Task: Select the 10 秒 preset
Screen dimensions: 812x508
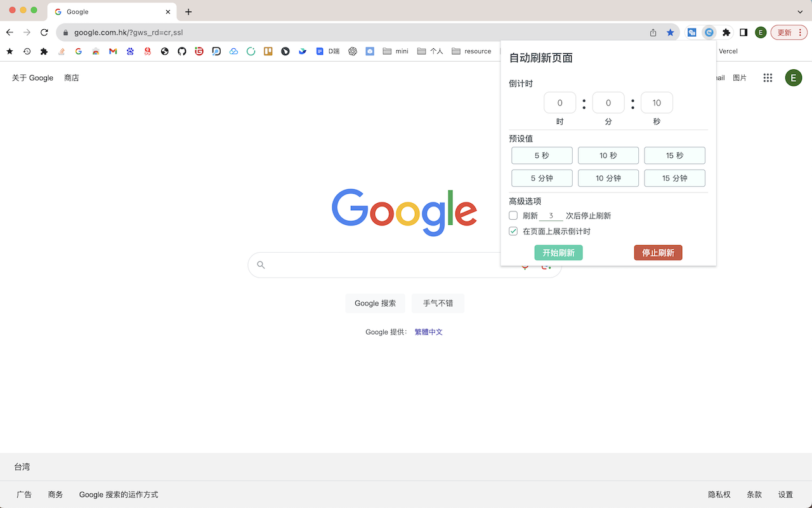Action: [608, 156]
